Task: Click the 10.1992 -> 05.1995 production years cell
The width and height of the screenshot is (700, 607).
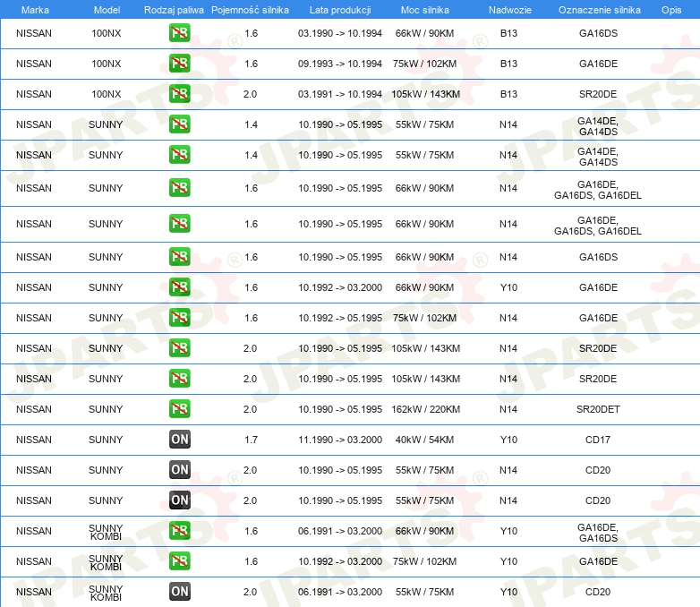Action: coord(340,318)
